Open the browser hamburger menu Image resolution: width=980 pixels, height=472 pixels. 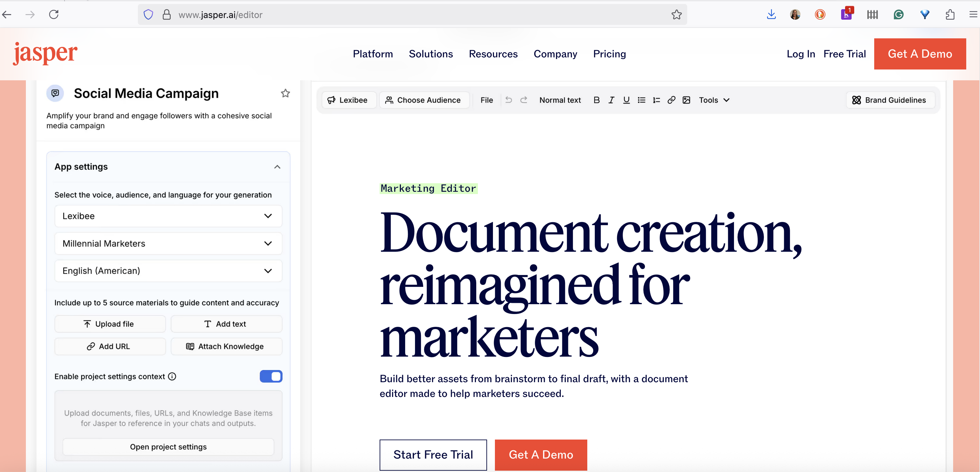(x=973, y=15)
